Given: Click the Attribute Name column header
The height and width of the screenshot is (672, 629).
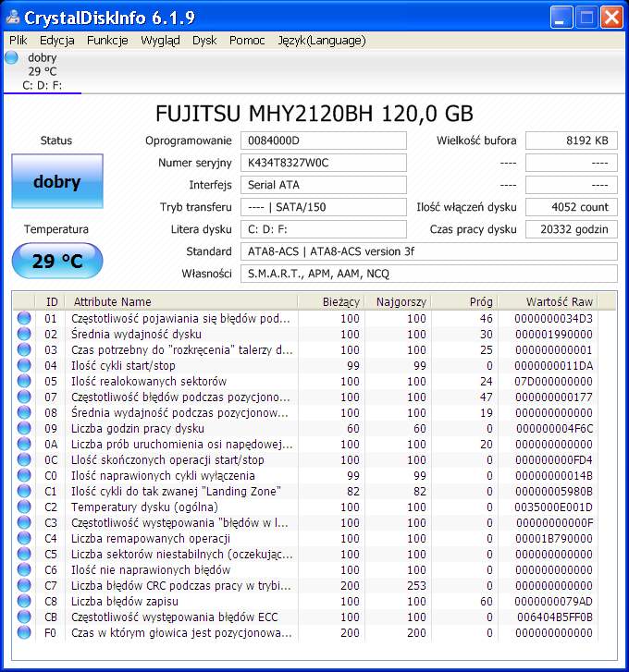Looking at the screenshot, I should click(x=181, y=301).
